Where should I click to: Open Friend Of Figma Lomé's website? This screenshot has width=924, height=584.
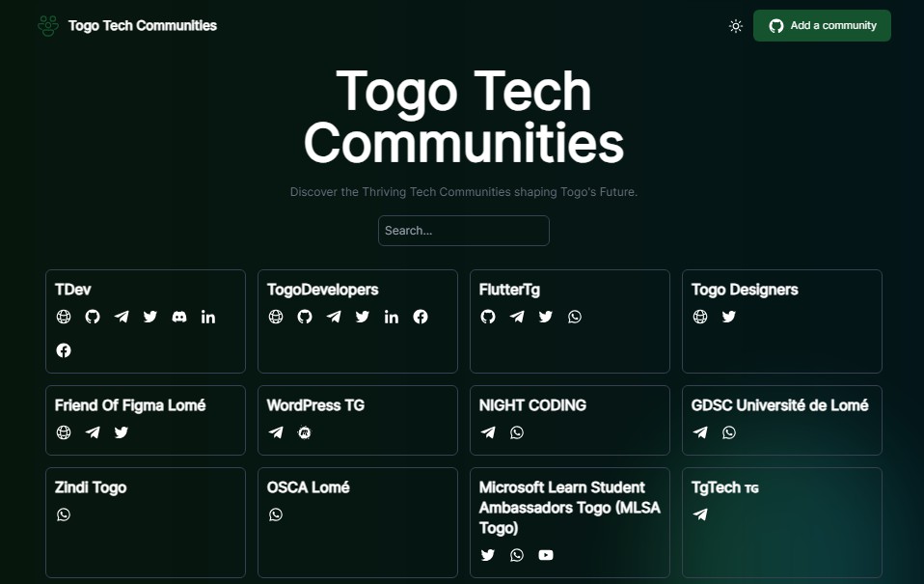pyautogui.click(x=64, y=432)
